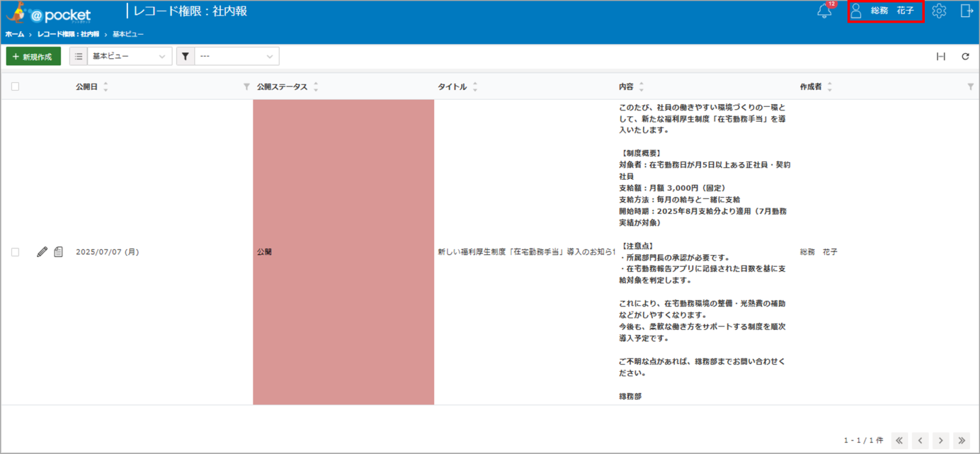Click the refresh icon in toolbar

(965, 56)
